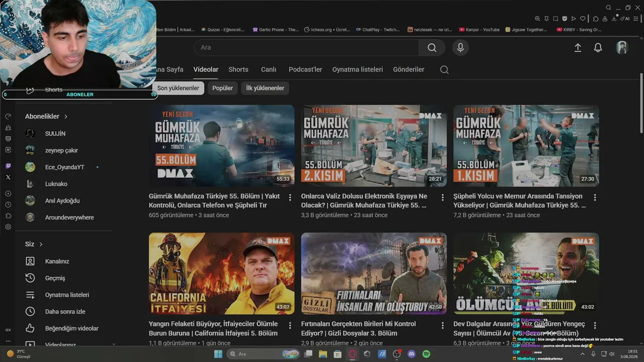Open the browser AI assistant icon

pyautogui.click(x=625, y=19)
